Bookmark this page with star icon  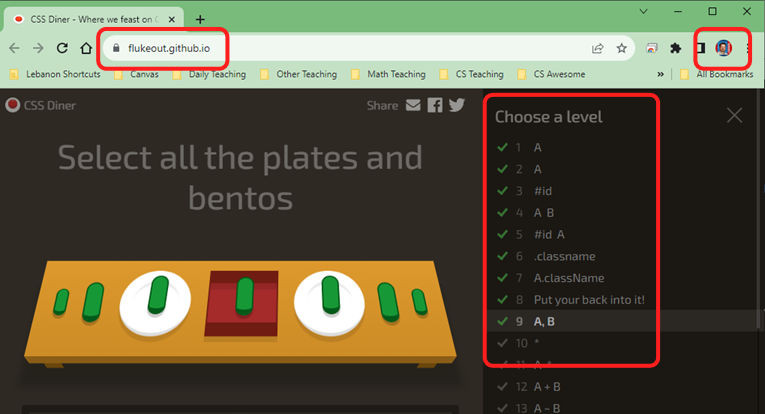click(x=621, y=47)
